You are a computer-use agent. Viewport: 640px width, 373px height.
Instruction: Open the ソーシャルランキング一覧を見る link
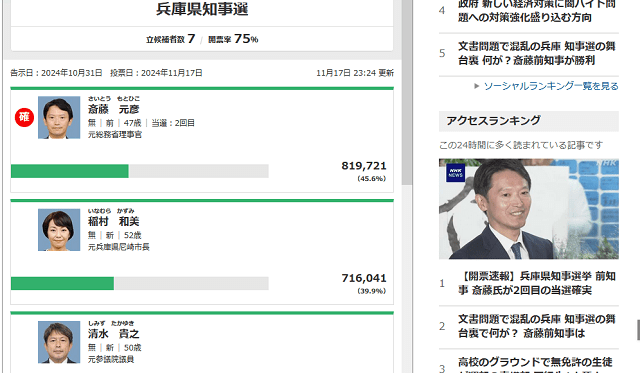[551, 86]
